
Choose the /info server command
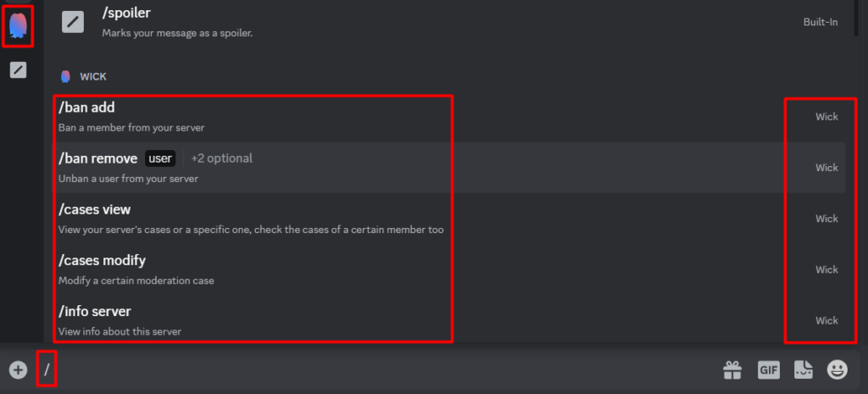click(448, 320)
